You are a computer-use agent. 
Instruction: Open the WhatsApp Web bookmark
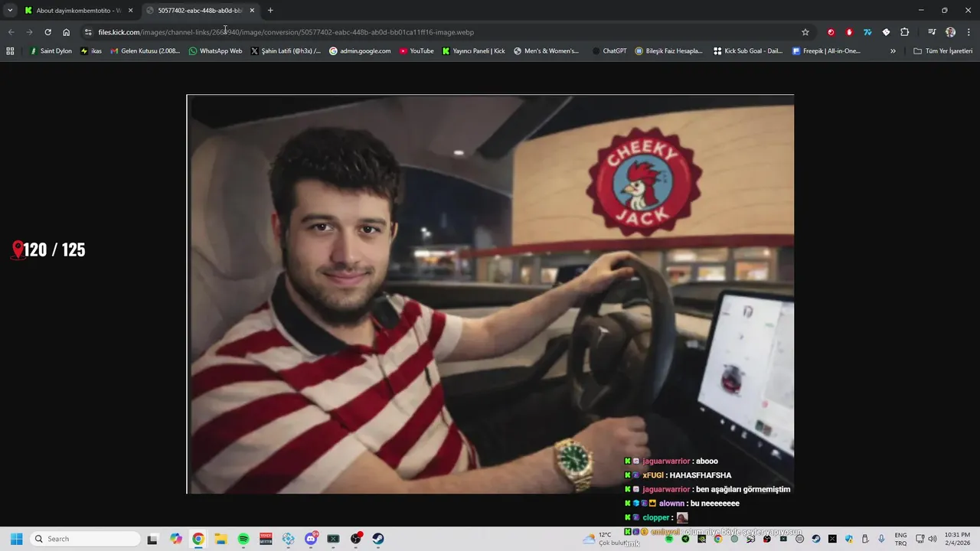pos(216,51)
